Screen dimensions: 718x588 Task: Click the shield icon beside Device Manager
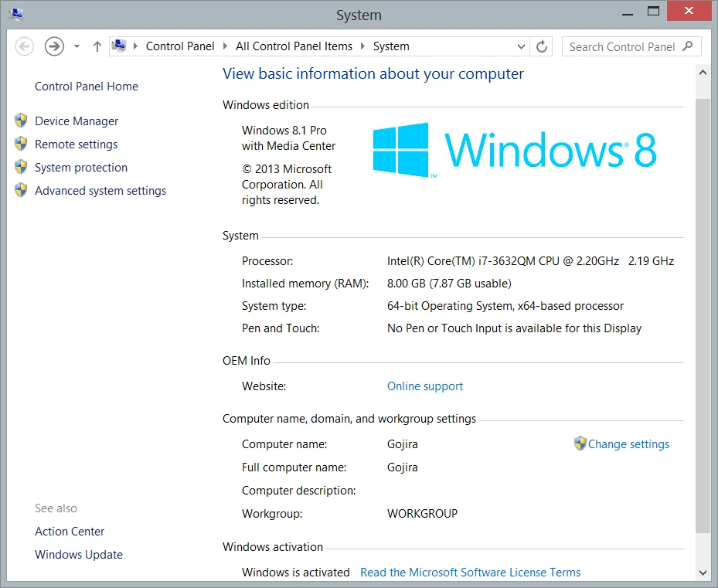point(21,121)
